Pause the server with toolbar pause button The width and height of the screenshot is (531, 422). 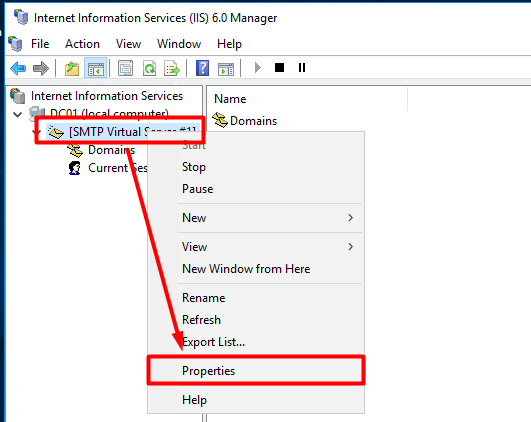(x=302, y=68)
